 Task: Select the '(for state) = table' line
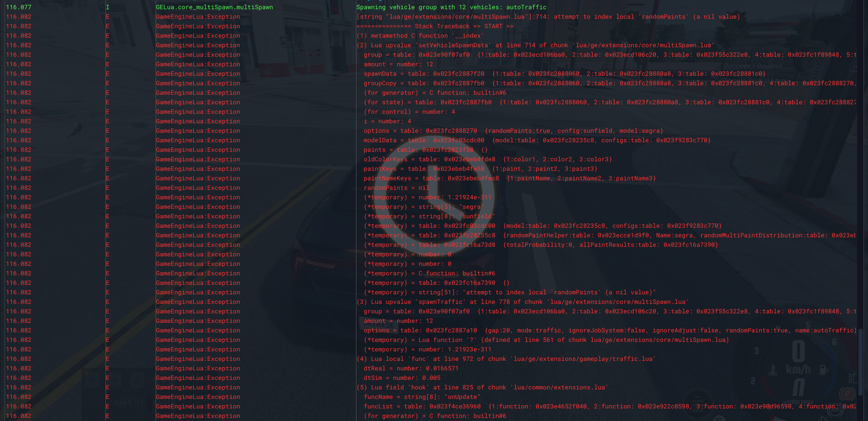pos(610,102)
